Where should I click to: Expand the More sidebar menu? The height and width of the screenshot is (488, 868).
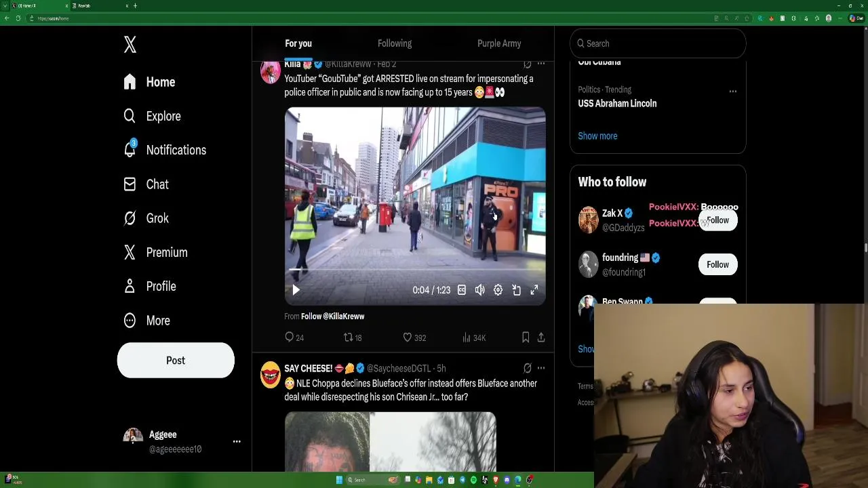[x=146, y=321]
